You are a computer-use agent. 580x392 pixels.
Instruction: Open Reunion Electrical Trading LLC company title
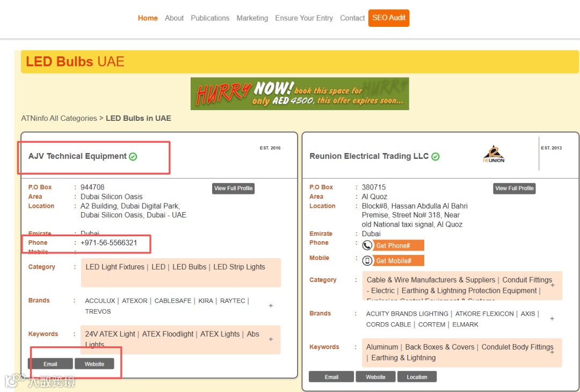[369, 156]
